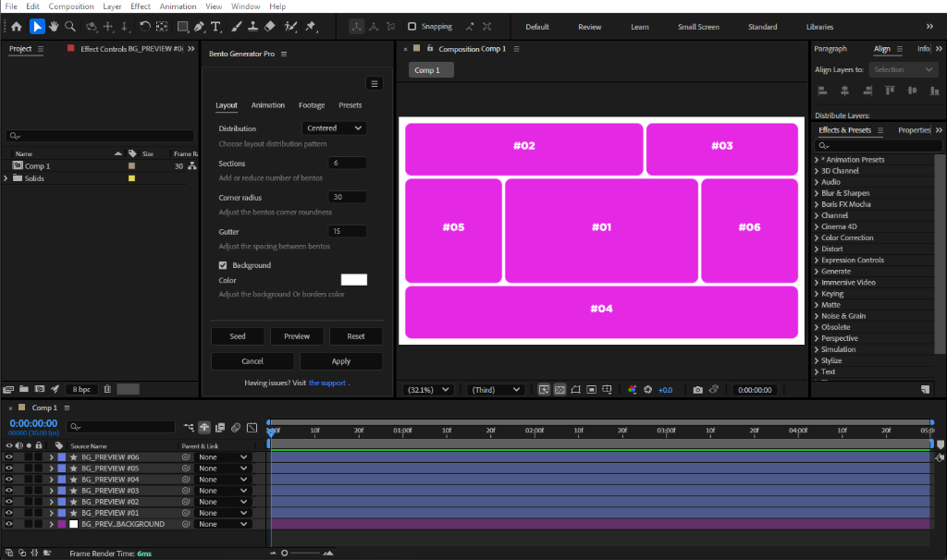The height and width of the screenshot is (560, 947).
Task: Open Align Layers to Selection dropdown
Action: (x=903, y=70)
